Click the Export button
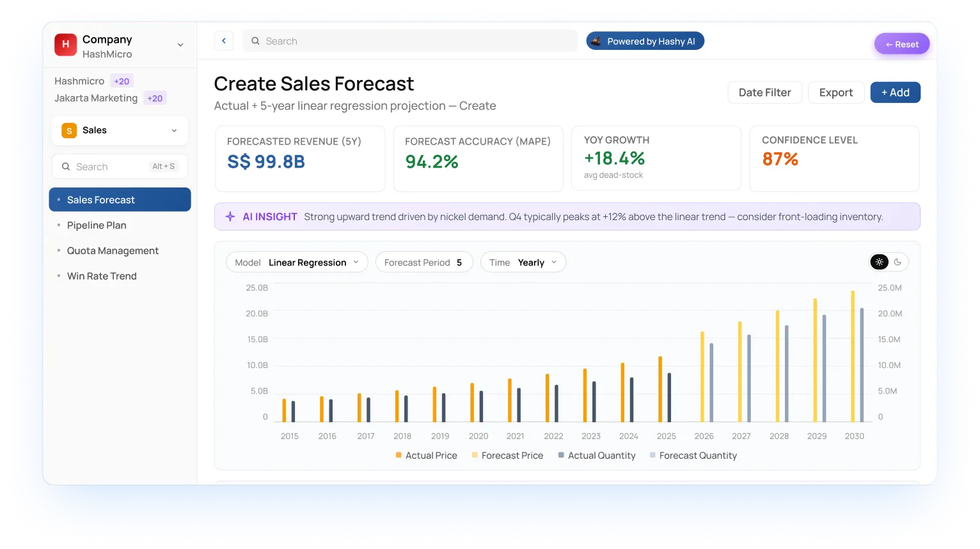This screenshot has width=980, height=549. pyautogui.click(x=836, y=93)
